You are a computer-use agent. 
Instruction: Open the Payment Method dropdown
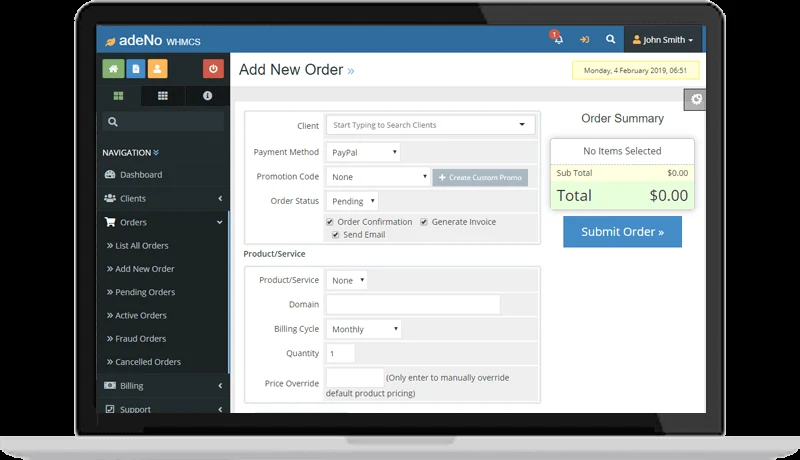[x=363, y=152]
